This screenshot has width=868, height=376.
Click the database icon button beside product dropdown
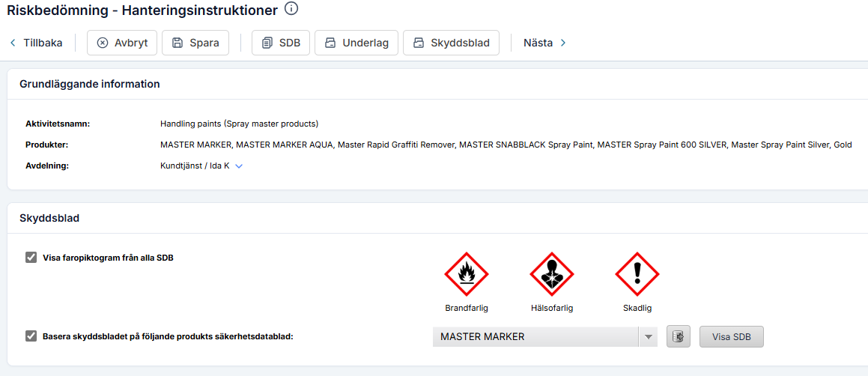pyautogui.click(x=678, y=336)
